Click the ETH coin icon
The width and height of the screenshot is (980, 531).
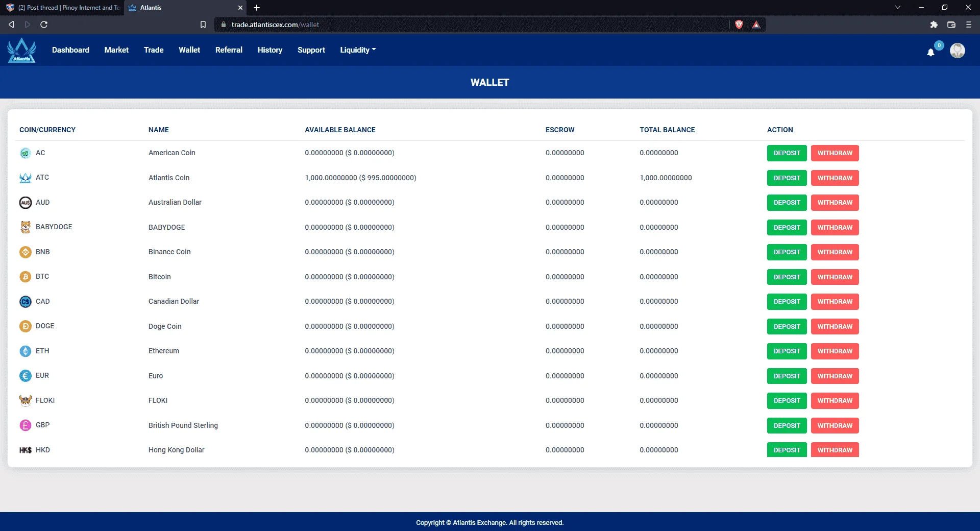click(25, 351)
